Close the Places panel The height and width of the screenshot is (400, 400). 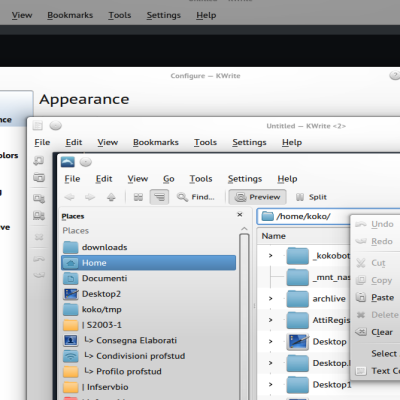pos(240,215)
